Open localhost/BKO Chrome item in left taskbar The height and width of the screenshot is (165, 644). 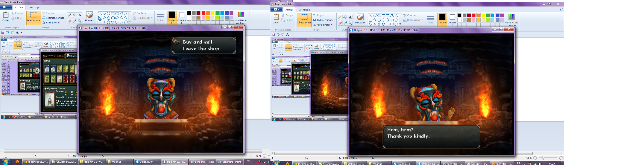[36, 162]
